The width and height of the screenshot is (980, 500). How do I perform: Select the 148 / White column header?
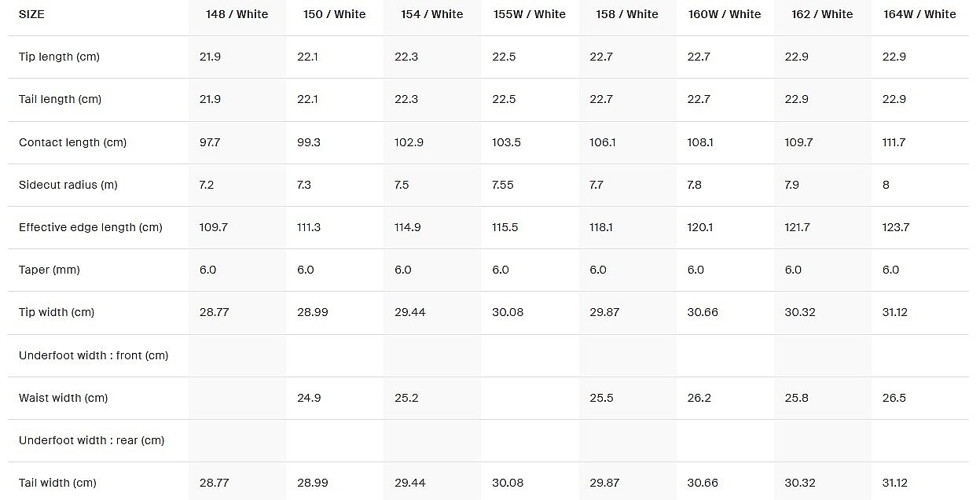237,14
